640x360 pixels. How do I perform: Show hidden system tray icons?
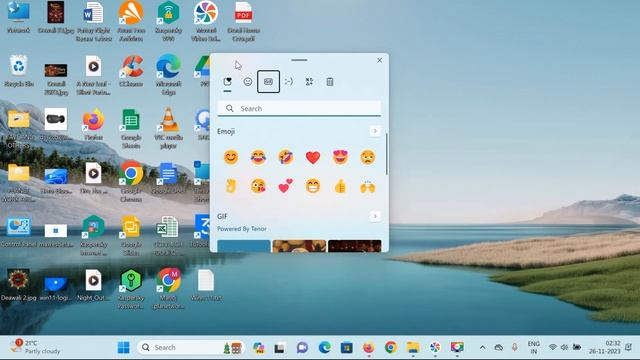click(x=482, y=348)
